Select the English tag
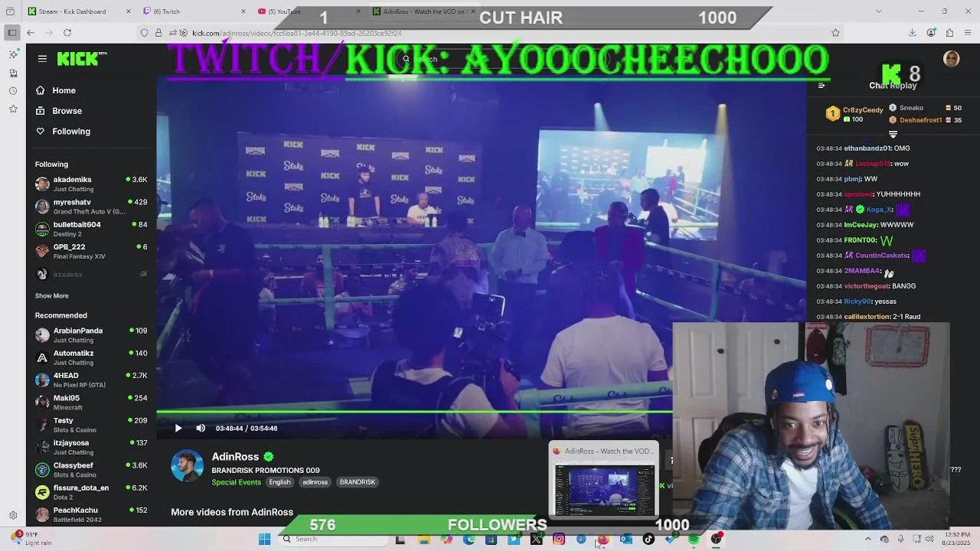This screenshot has height=551, width=980. coord(279,482)
